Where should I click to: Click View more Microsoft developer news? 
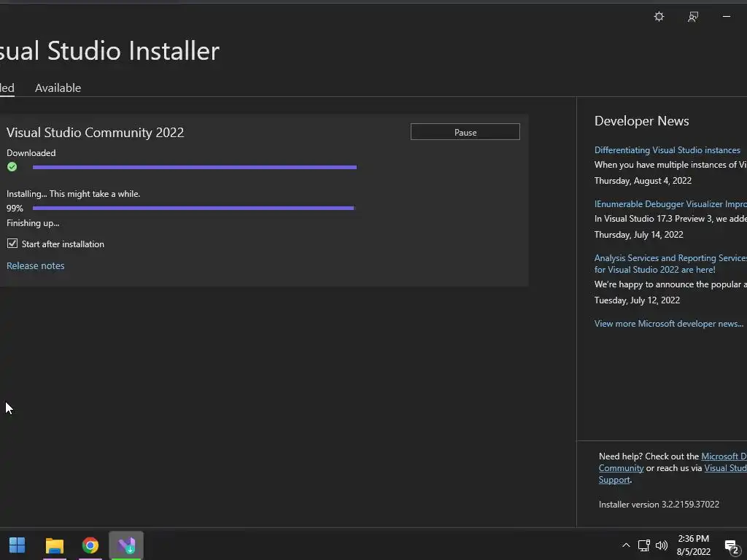pyautogui.click(x=668, y=323)
